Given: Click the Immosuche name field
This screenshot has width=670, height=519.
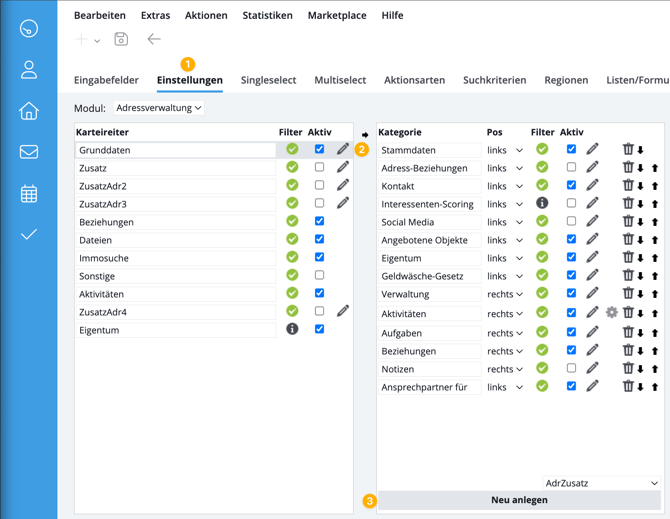Looking at the screenshot, I should coord(176,258).
